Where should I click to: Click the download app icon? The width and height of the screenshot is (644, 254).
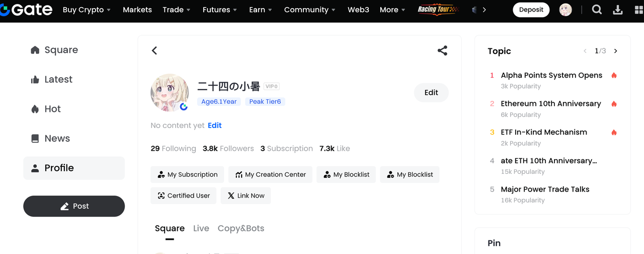pyautogui.click(x=618, y=10)
